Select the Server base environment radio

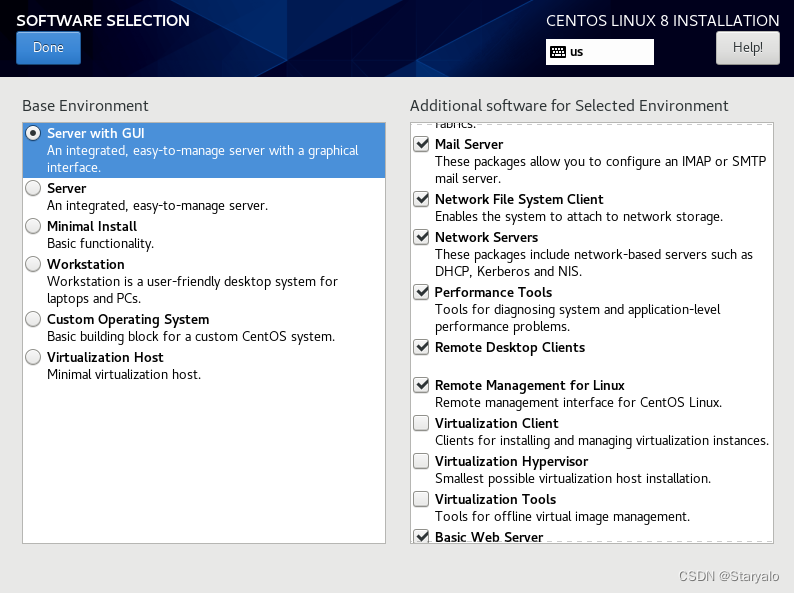33,188
